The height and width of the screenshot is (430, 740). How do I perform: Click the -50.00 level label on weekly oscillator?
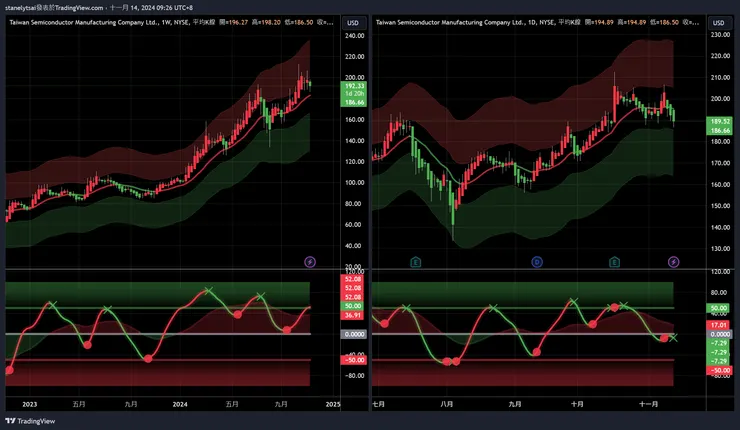coord(353,360)
